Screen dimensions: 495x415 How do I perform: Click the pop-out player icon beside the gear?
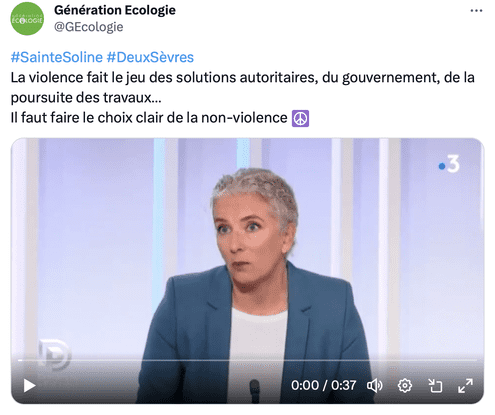tap(435, 386)
